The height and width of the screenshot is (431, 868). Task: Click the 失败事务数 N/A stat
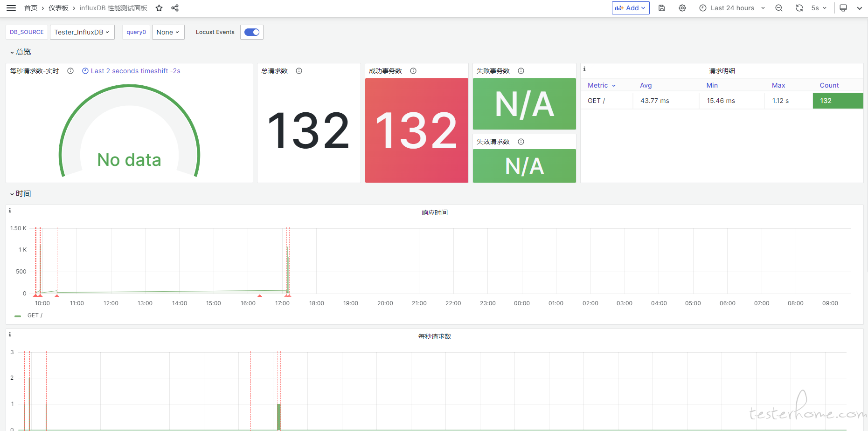(x=524, y=104)
